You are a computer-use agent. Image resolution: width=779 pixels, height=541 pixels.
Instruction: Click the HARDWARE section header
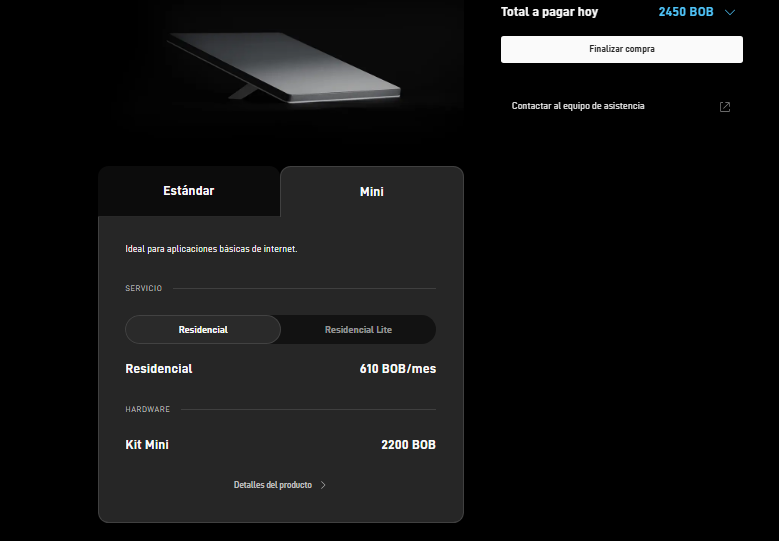click(148, 409)
